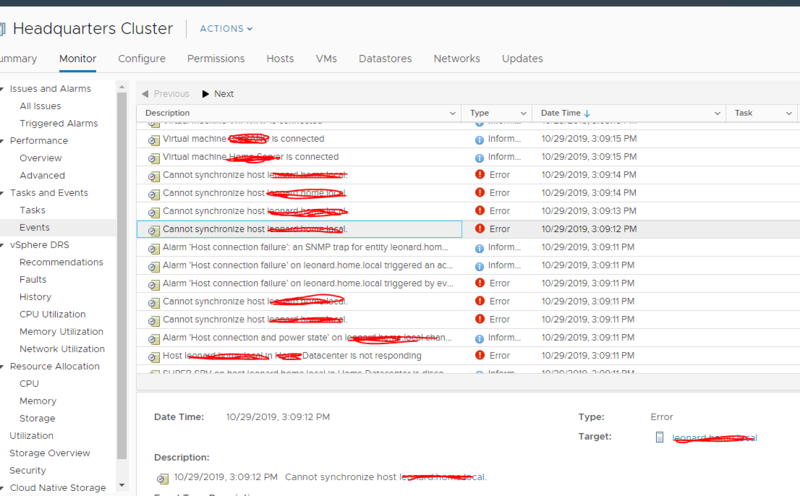Click the Next page button

[x=218, y=94]
